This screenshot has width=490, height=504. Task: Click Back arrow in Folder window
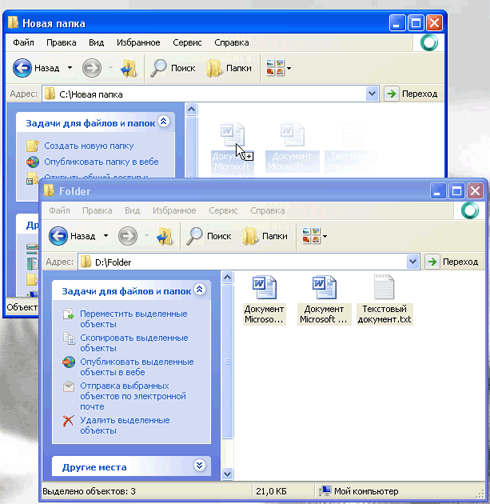[58, 236]
